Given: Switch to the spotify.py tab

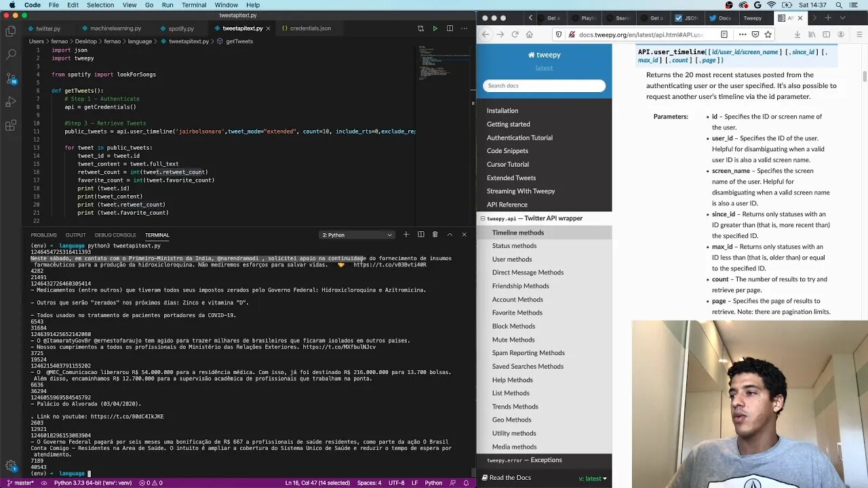Looking at the screenshot, I should pos(181,28).
